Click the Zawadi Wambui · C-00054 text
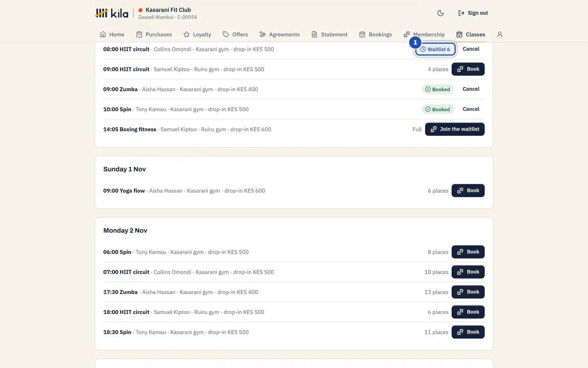 pyautogui.click(x=167, y=17)
